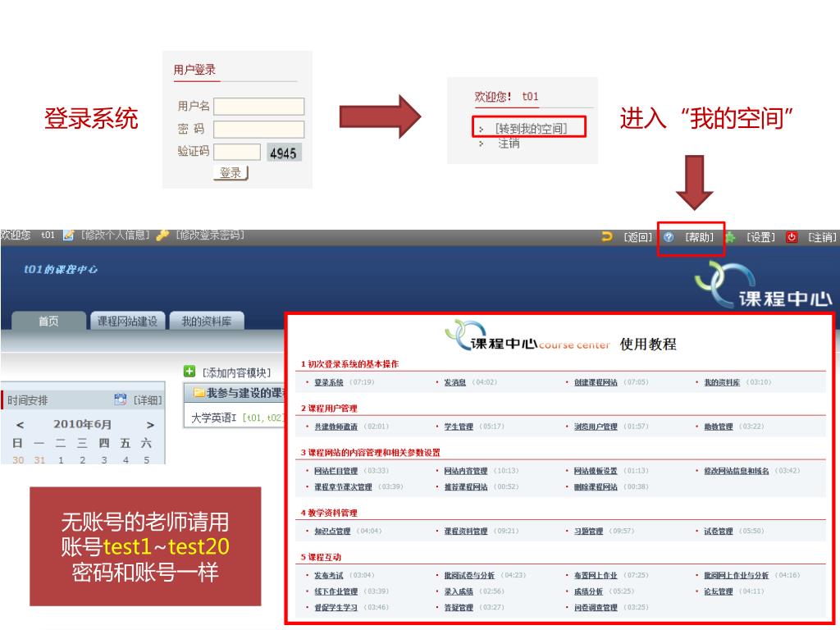
Task: Open [修改登录密码] link
Action: (210, 235)
